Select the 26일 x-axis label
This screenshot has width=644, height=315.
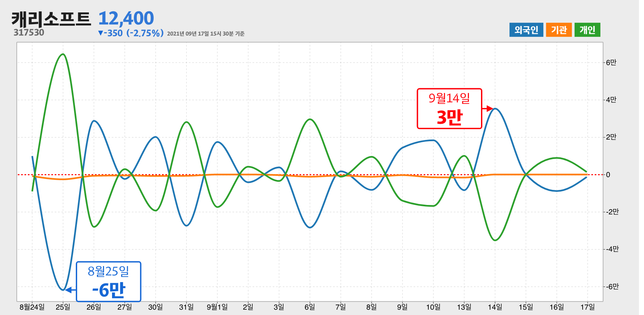[x=94, y=307]
